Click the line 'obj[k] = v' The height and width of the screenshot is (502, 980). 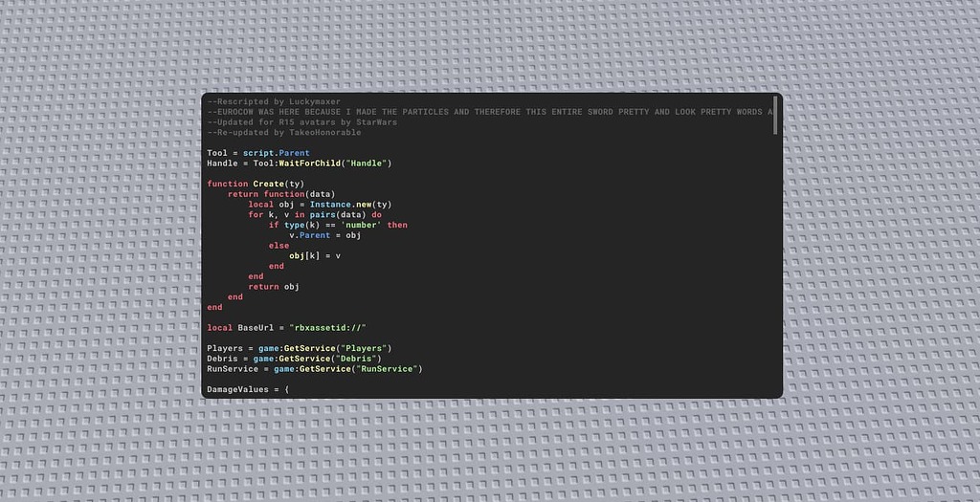point(315,255)
